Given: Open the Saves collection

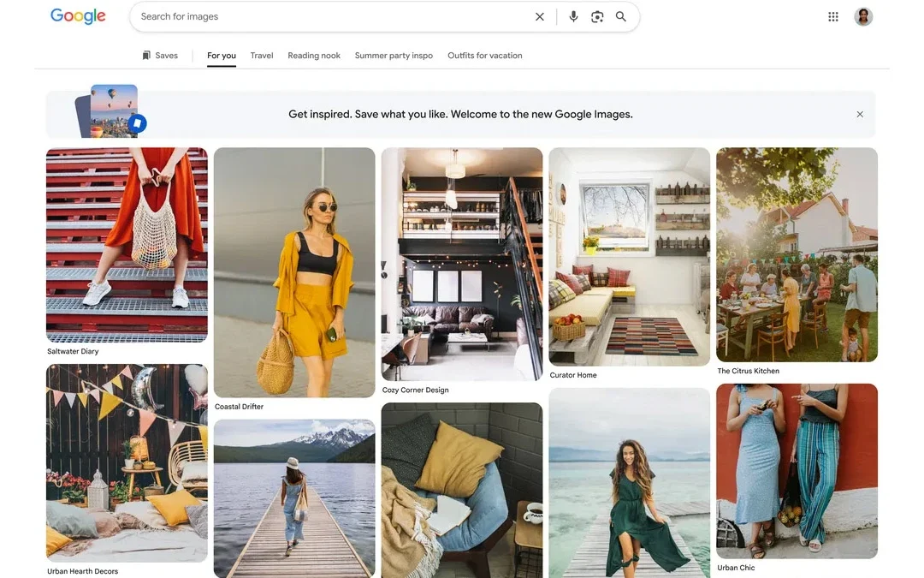Looking at the screenshot, I should click(160, 56).
